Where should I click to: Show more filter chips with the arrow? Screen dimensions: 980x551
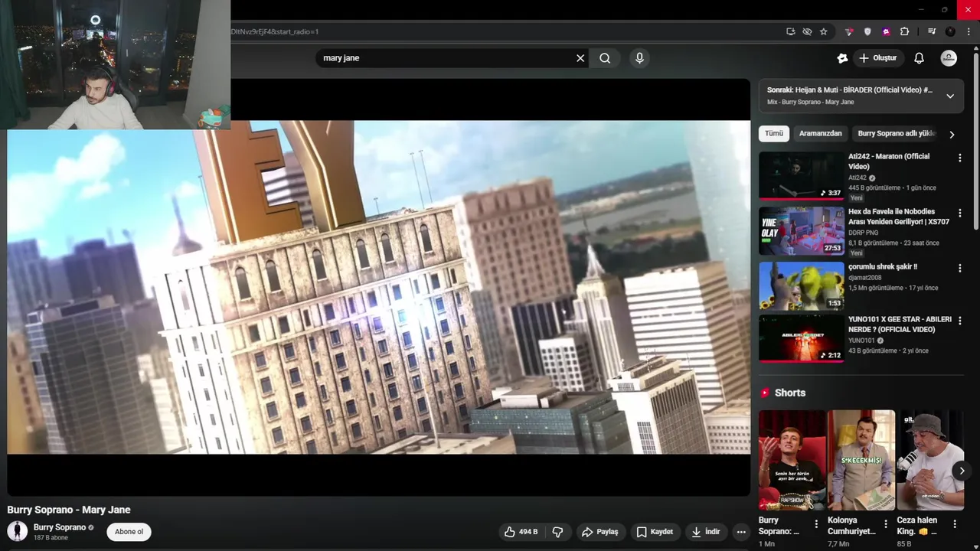click(952, 134)
